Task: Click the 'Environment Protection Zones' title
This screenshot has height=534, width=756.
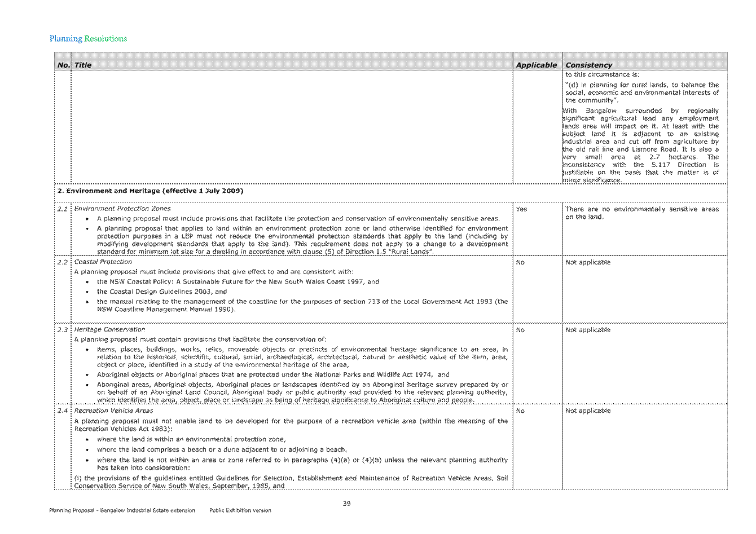Action: pyautogui.click(x=122, y=209)
